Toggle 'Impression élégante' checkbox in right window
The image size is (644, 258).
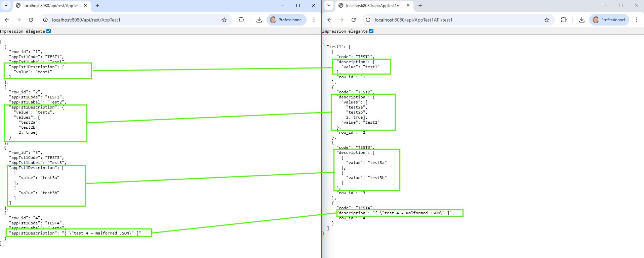371,31
